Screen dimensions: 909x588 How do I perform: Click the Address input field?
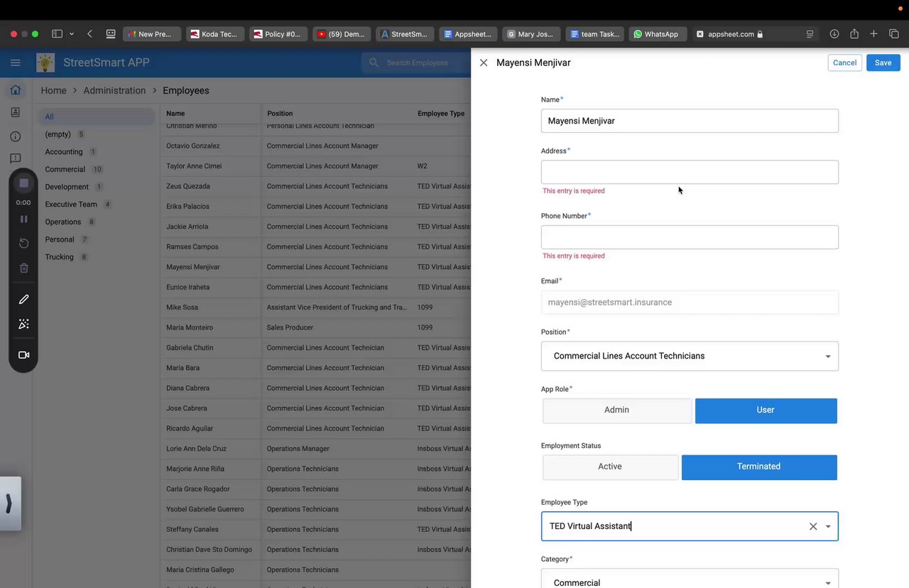[690, 172]
